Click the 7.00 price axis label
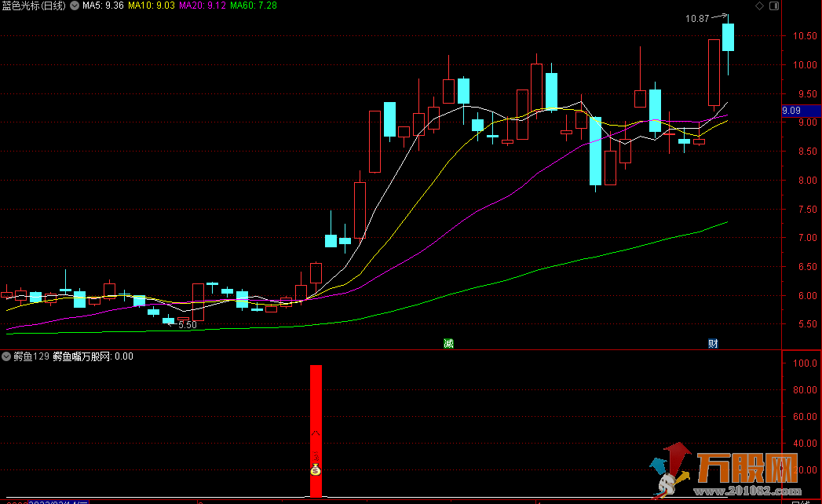 click(807, 238)
